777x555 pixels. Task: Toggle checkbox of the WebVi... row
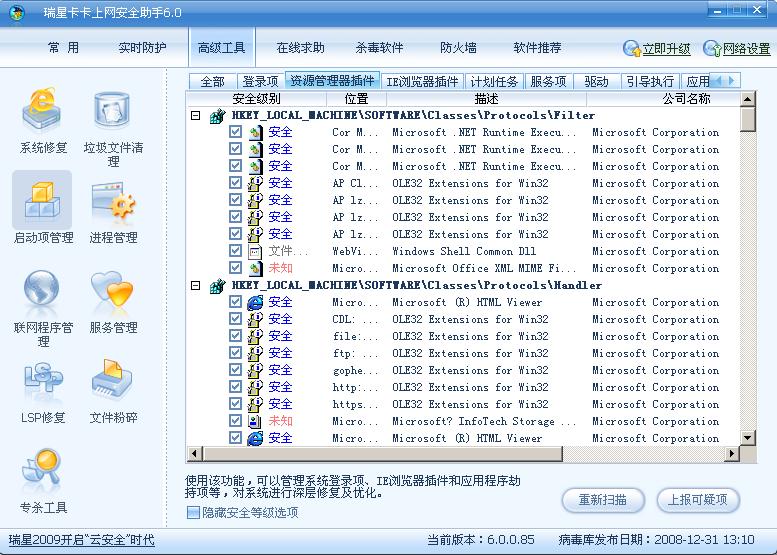pyautogui.click(x=235, y=251)
